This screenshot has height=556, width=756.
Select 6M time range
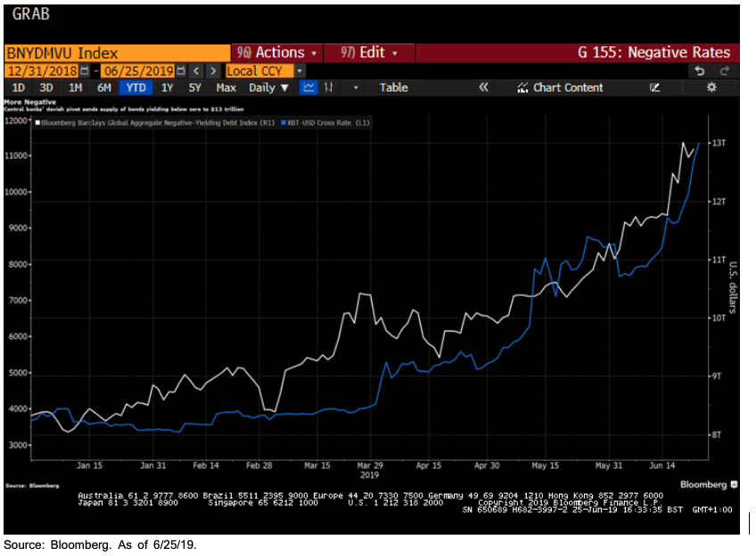104,87
